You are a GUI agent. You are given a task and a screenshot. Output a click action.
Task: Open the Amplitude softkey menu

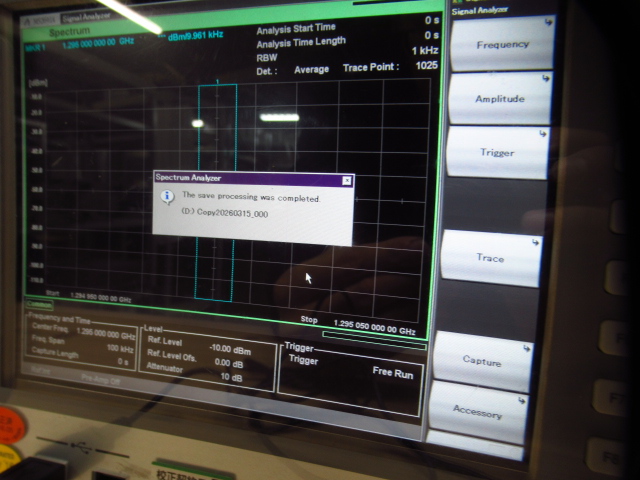499,99
